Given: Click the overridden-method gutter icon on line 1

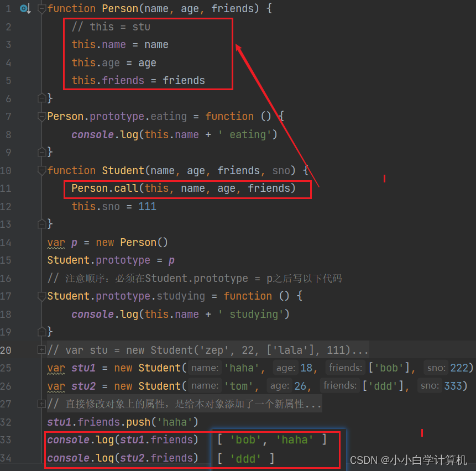Looking at the screenshot, I should coord(25,8).
